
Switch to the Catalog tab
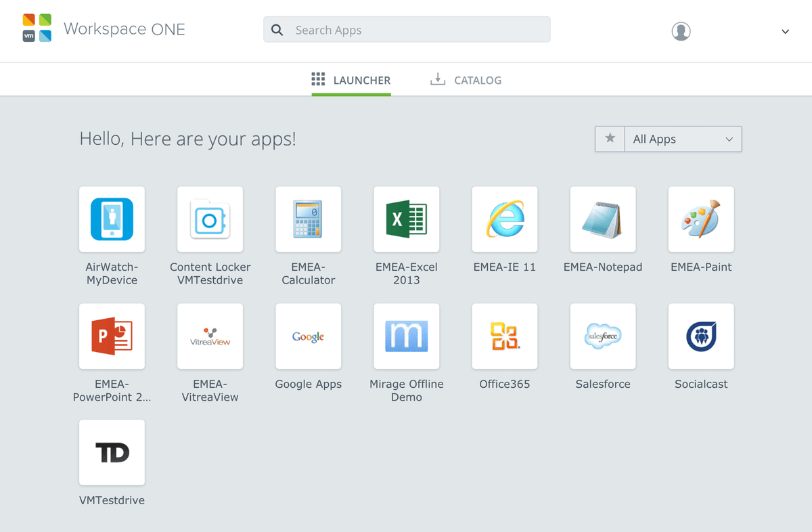click(466, 80)
